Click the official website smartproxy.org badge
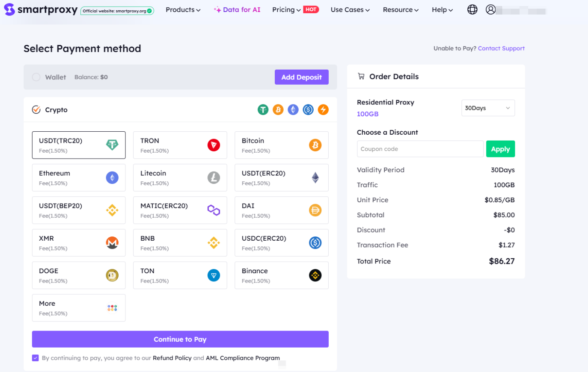Viewport: 588px width, 372px height. coord(117,11)
